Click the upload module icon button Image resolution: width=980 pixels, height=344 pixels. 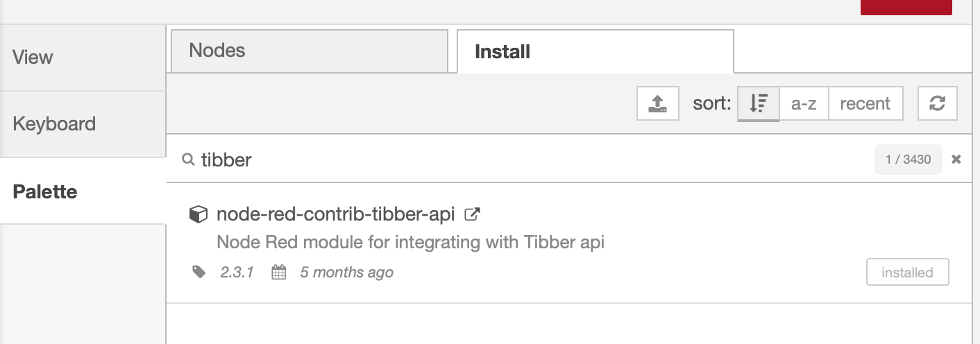(657, 104)
